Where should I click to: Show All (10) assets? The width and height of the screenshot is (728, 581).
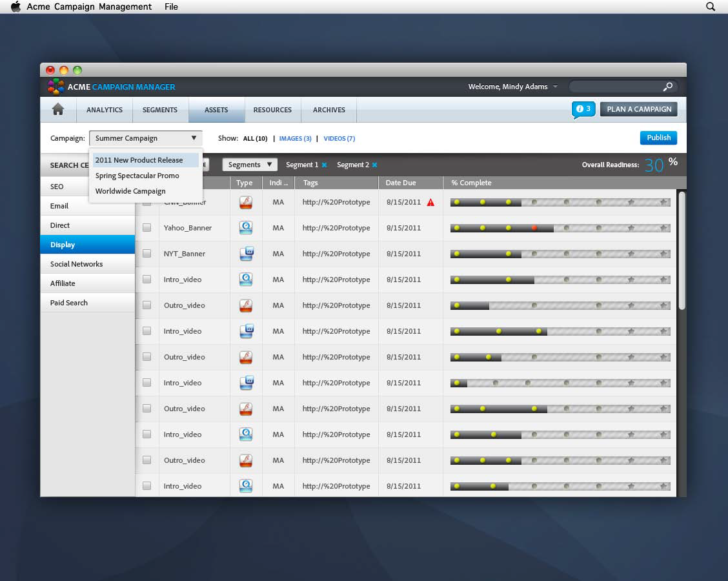pyautogui.click(x=256, y=138)
